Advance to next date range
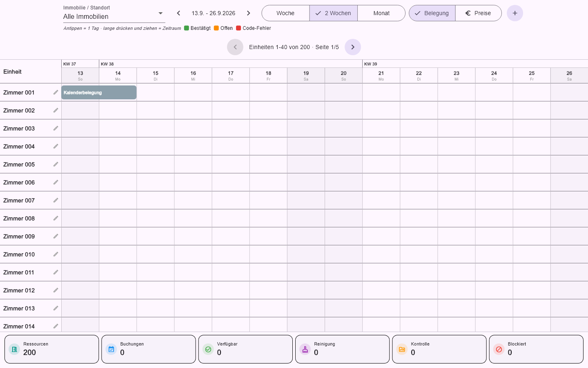This screenshot has width=588, height=368. point(248,13)
